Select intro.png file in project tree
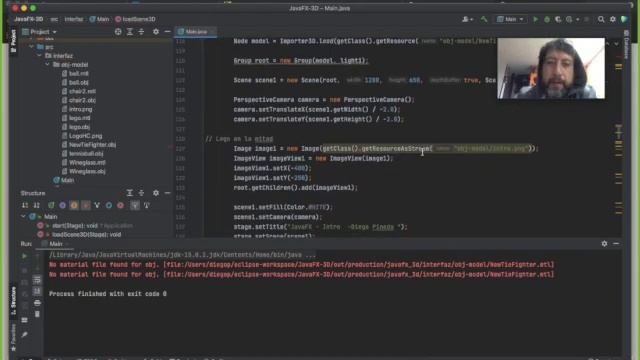 (x=77, y=109)
